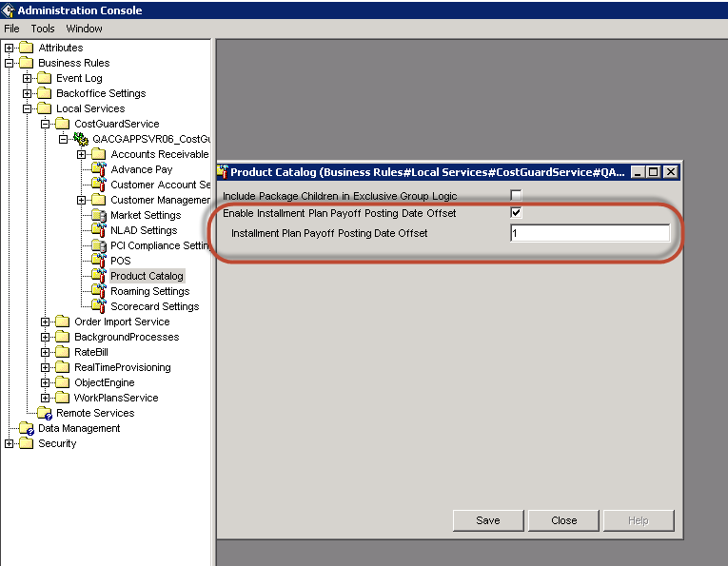
Task: Expand the Security tree node
Action: 10,443
